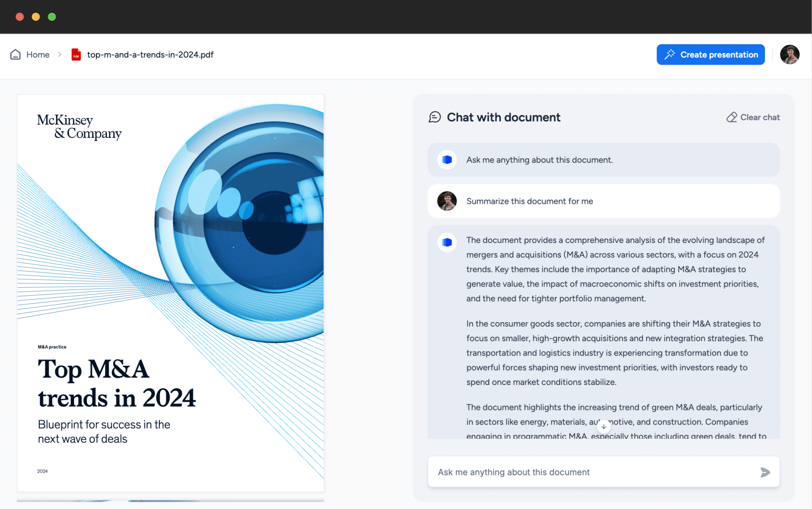Click the magic wand icon on Create presentation
The image size is (812, 509).
(670, 54)
